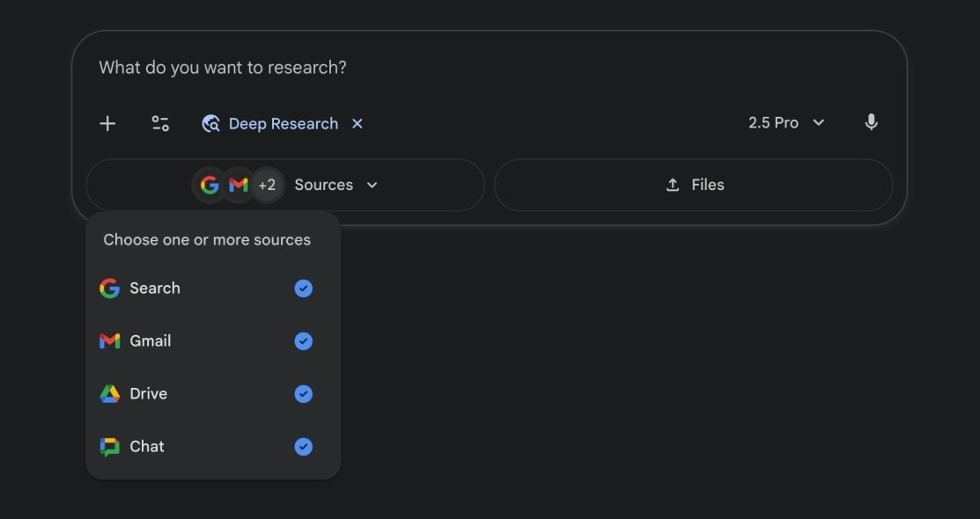Open the 2.5 Pro model dropdown
Image resolution: width=980 pixels, height=519 pixels.
click(x=786, y=123)
